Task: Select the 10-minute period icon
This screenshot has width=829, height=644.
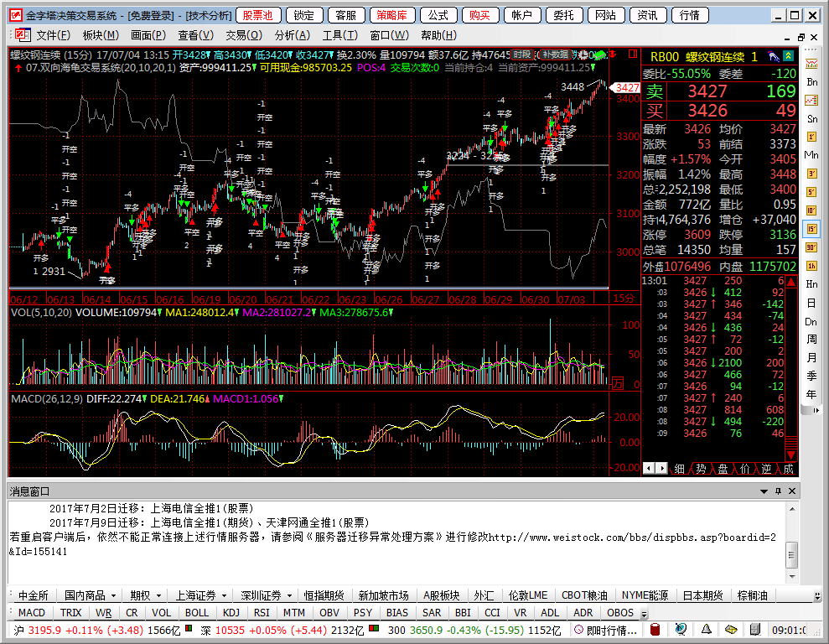Action: point(811,210)
